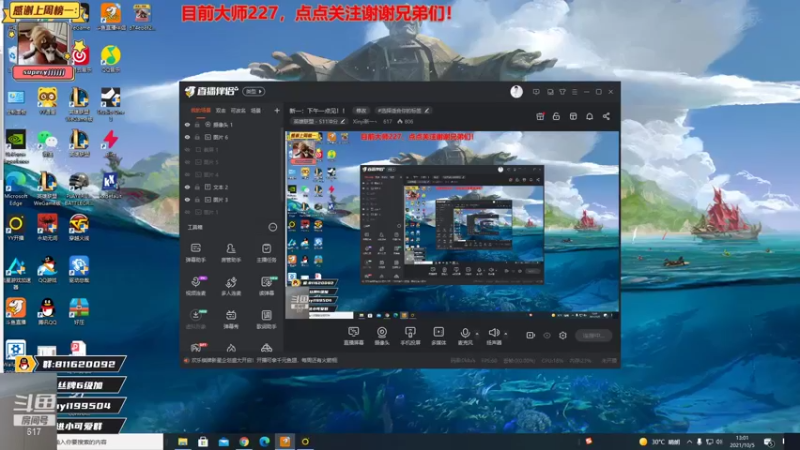Viewport: 800px width, 450px height.
Task: Click the taskbar clock and date
Action: (742, 441)
